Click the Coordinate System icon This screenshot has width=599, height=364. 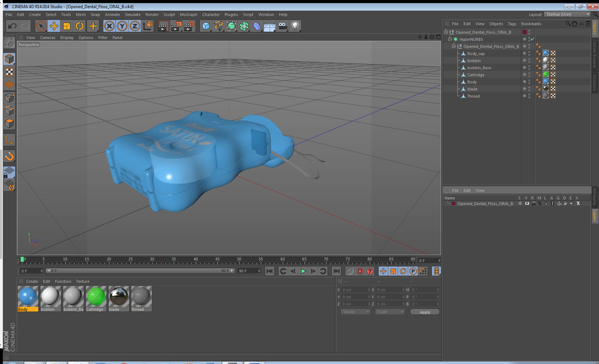coord(148,26)
